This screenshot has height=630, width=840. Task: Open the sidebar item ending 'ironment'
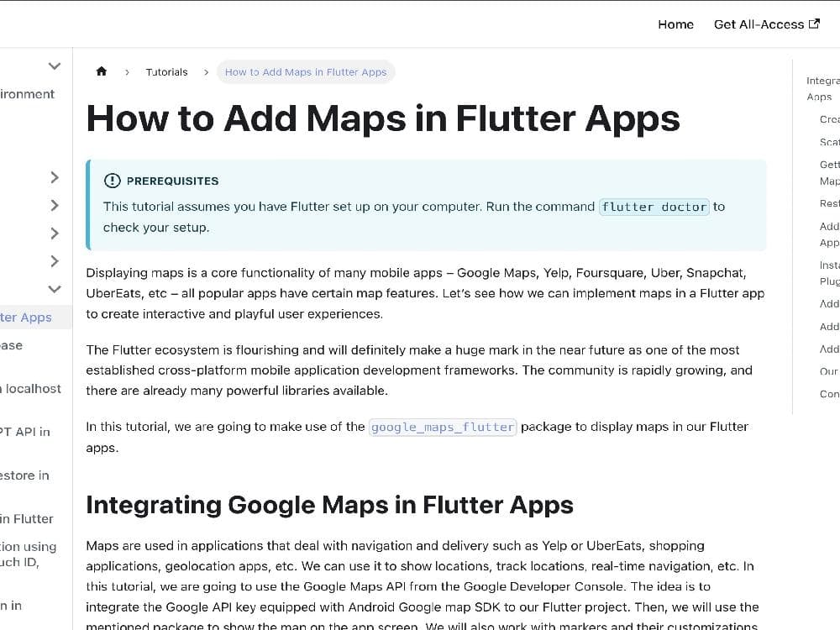coord(28,94)
